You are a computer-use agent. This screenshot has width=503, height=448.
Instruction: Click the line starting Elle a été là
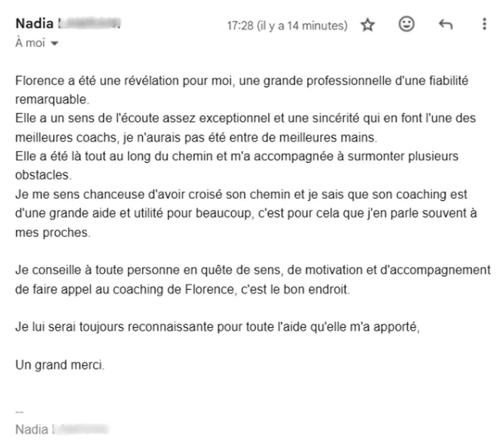(x=237, y=157)
